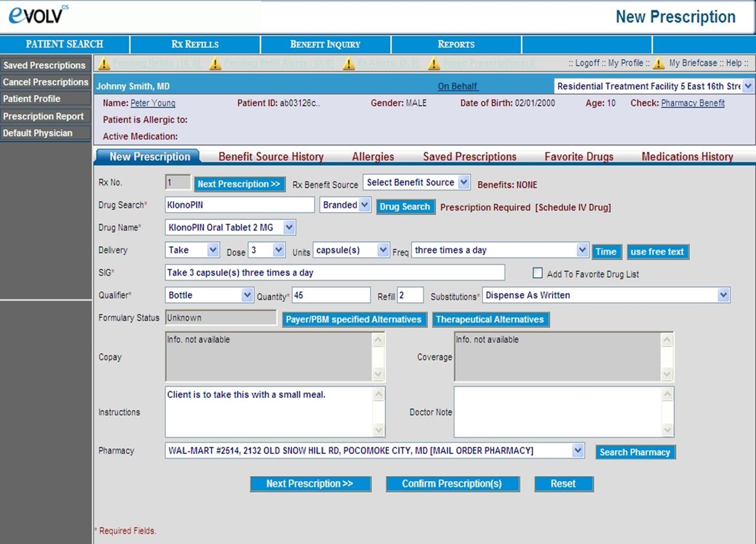Click the Instructions box scroll up arrow
The height and width of the screenshot is (544, 756).
click(x=379, y=394)
